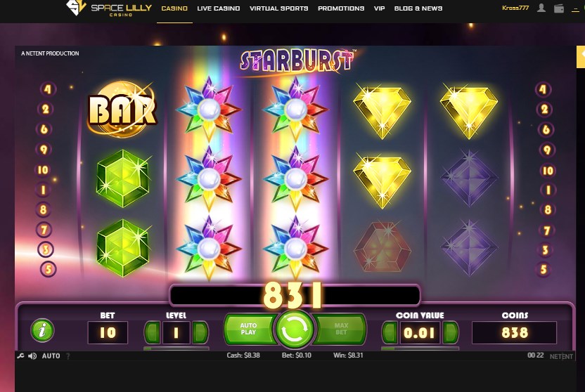
Task: Open the Live Casino menu item
Action: tap(219, 8)
